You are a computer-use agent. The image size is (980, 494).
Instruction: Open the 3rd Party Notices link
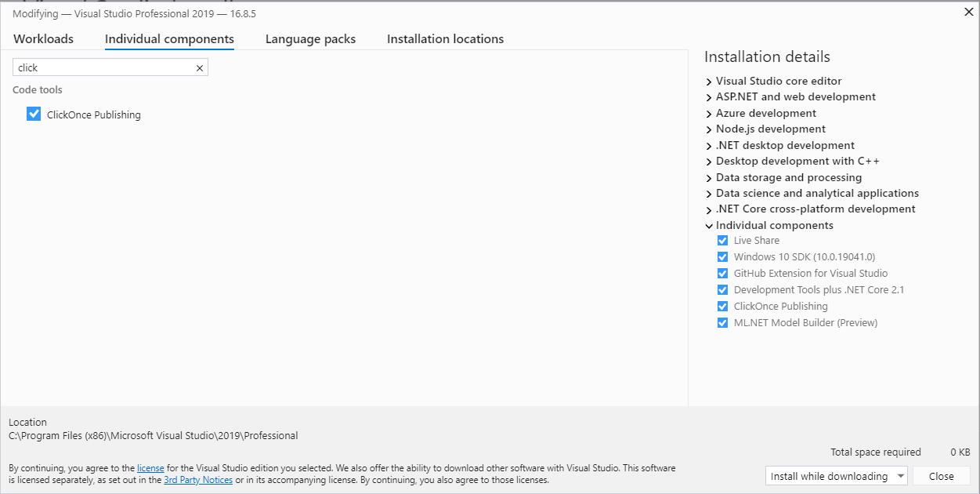click(x=198, y=480)
